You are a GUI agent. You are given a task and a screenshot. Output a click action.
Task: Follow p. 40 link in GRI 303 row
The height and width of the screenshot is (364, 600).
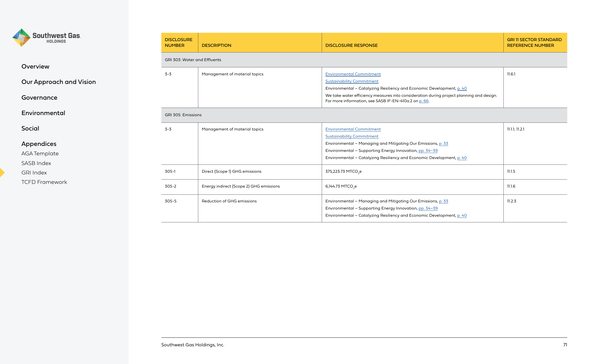coord(462,89)
